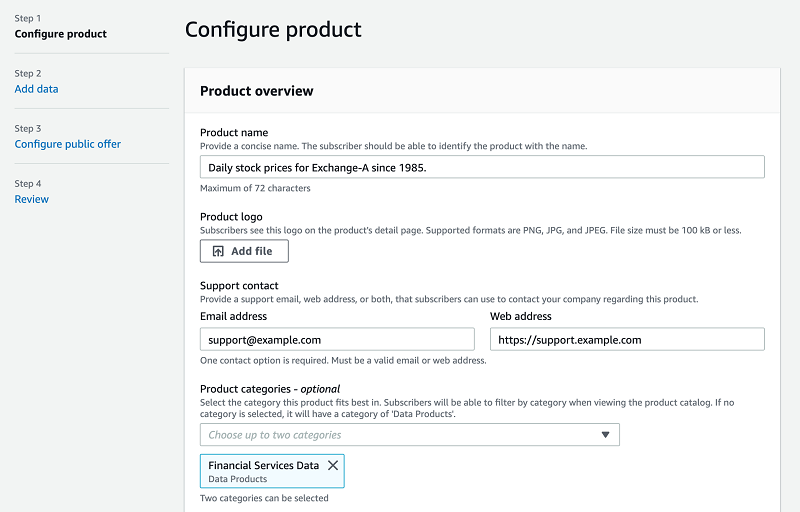
Task: Click into the Web address field
Action: (x=627, y=339)
